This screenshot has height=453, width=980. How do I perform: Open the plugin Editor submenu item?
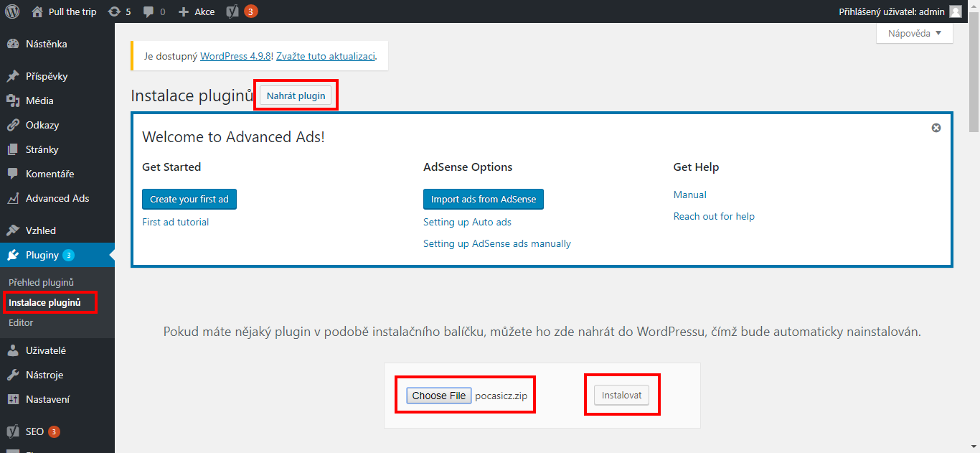[21, 322]
